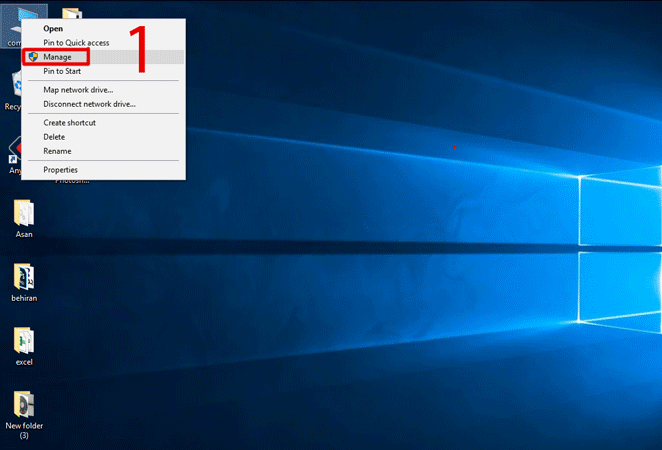The width and height of the screenshot is (662, 450).
Task: Click the Manage context menu entry
Action: click(x=57, y=57)
